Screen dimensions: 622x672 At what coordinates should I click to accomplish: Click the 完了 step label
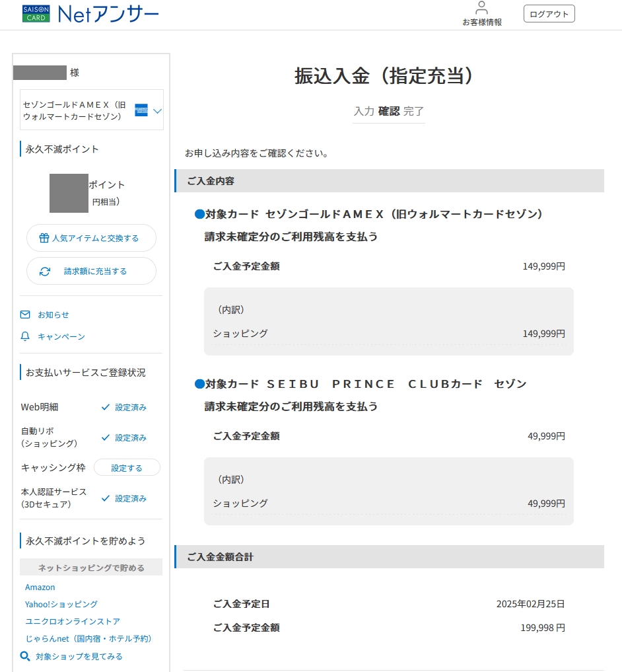413,112
